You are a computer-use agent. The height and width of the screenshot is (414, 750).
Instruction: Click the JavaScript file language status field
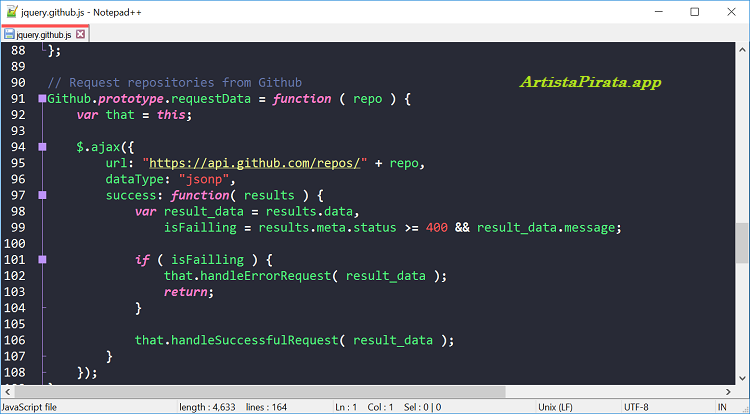pos(30,407)
